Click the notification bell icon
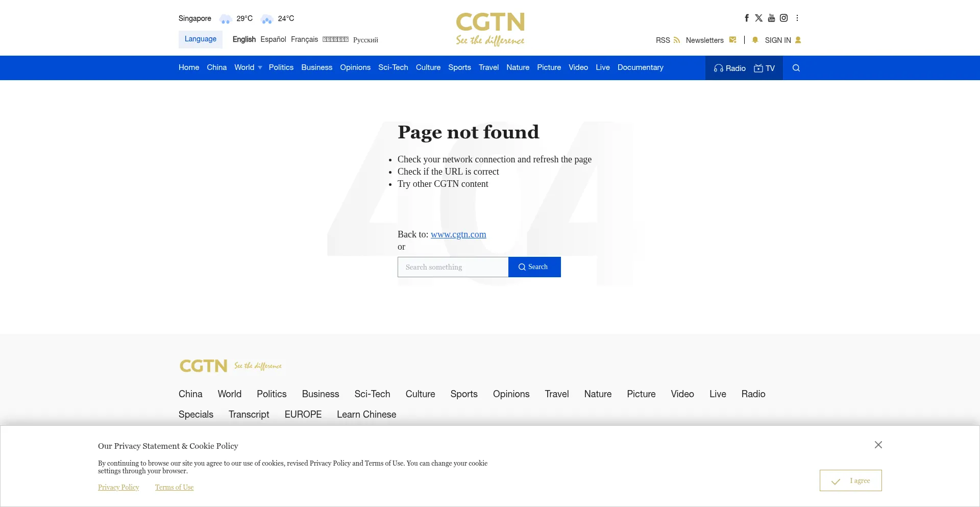 coord(755,40)
